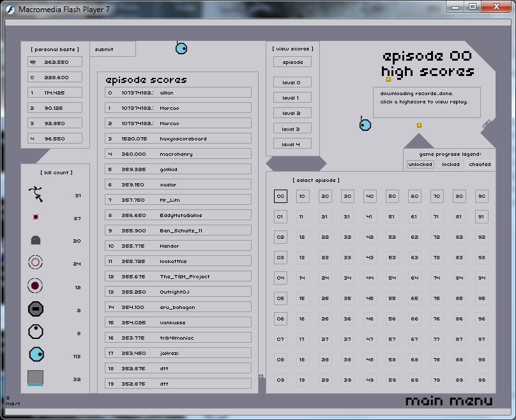Select episode 50 in the episode grid
The height and width of the screenshot is (420, 516).
391,197
